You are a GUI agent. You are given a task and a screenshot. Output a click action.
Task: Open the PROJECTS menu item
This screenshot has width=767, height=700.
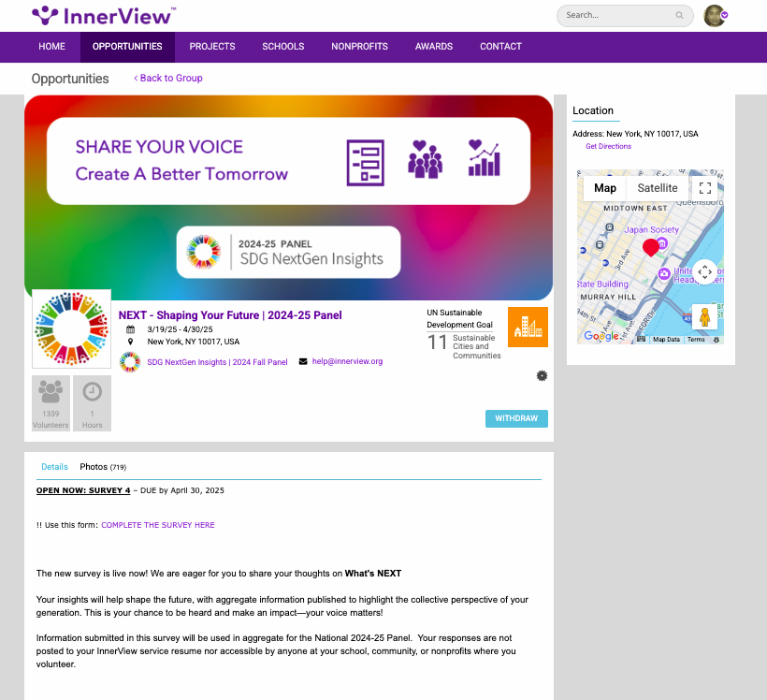click(212, 47)
